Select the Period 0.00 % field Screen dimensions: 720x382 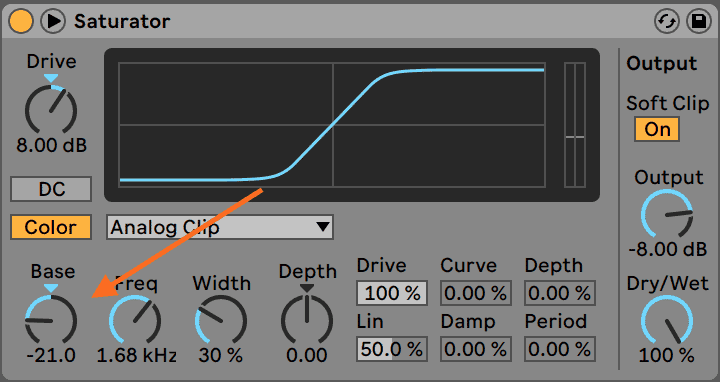coord(560,349)
